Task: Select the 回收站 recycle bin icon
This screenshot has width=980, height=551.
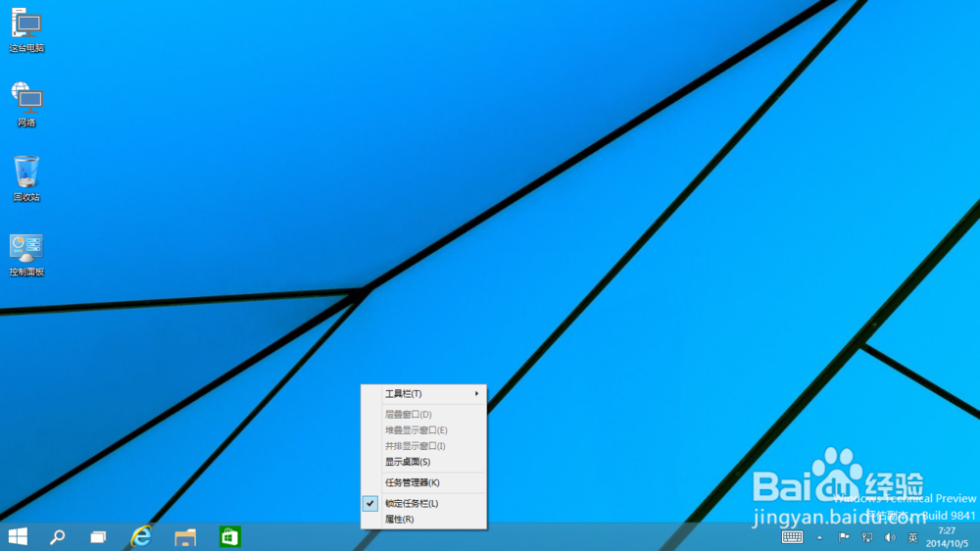Action: click(26, 178)
